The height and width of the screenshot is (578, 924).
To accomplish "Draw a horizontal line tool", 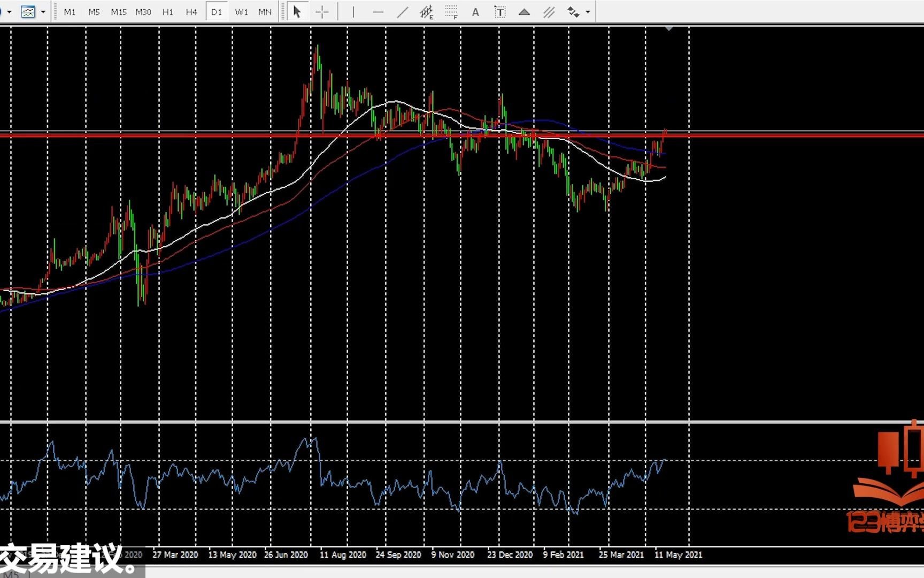I will click(x=378, y=12).
